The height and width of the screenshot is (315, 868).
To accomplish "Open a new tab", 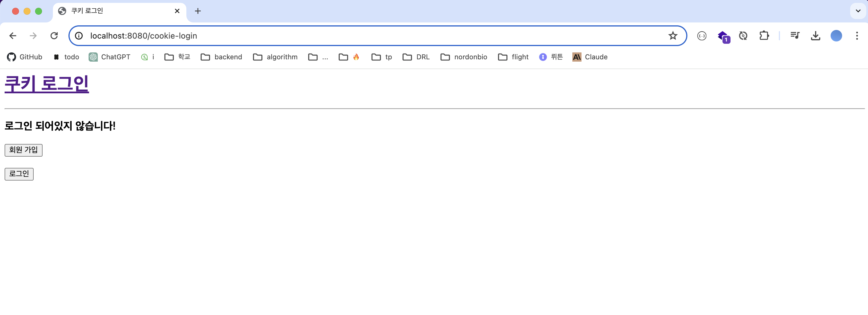I will (198, 11).
